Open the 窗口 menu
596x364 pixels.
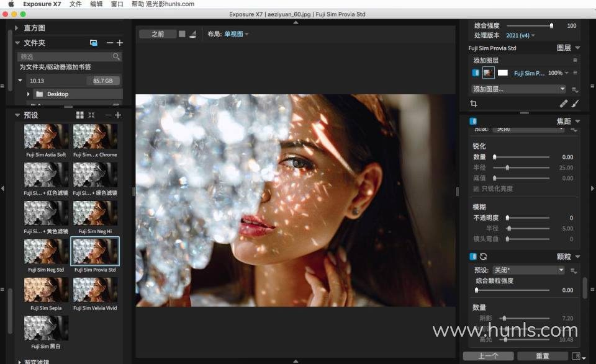point(117,4)
